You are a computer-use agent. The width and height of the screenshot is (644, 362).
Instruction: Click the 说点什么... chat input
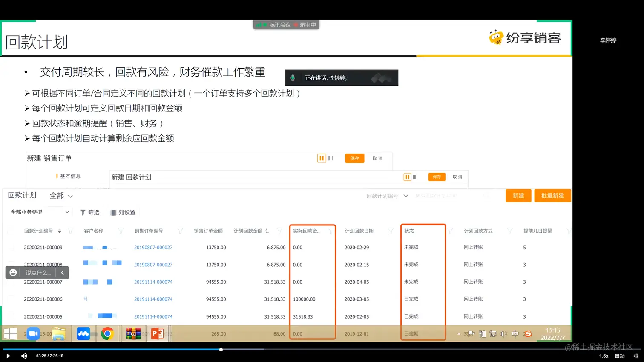point(38,273)
